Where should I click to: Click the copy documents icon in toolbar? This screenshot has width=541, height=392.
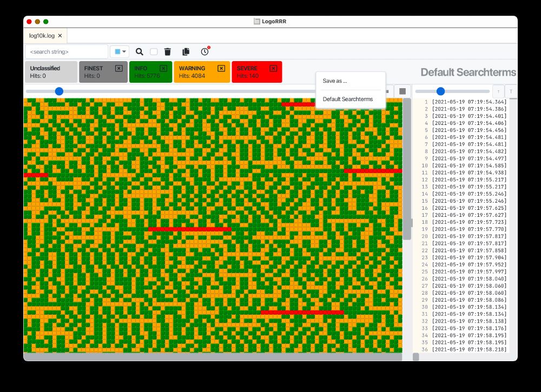coord(186,52)
